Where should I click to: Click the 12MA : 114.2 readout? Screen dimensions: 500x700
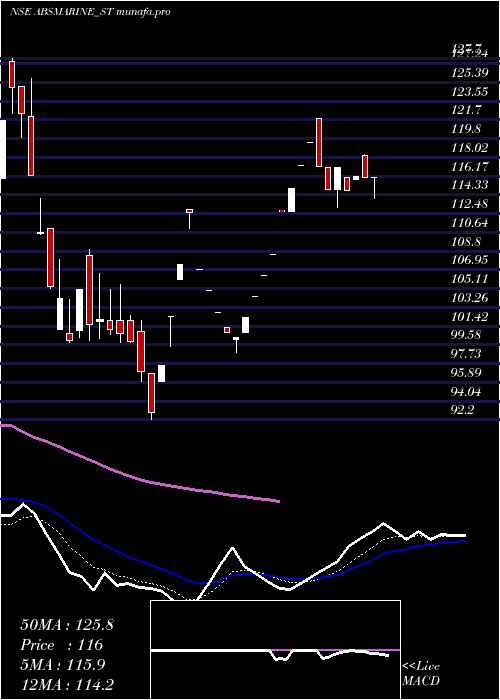(69, 684)
